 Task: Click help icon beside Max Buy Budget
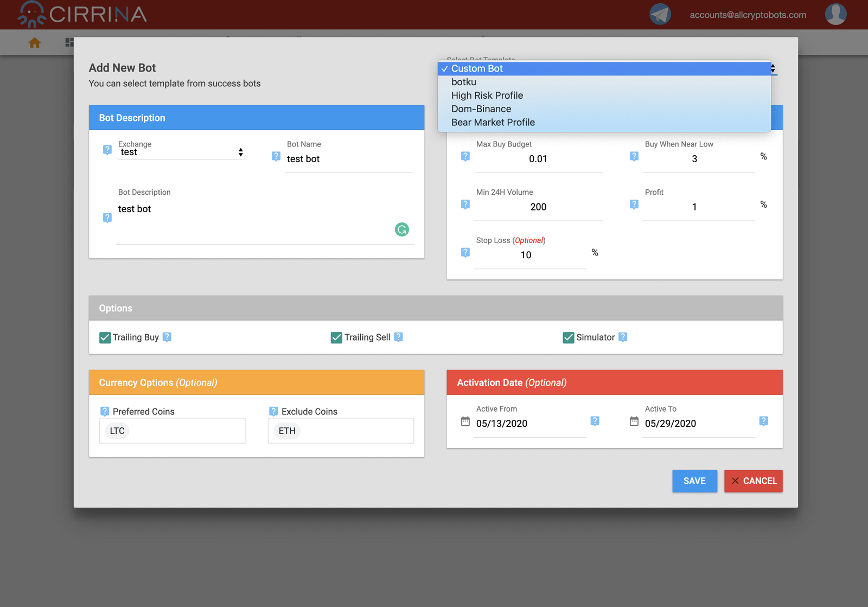[x=465, y=156]
